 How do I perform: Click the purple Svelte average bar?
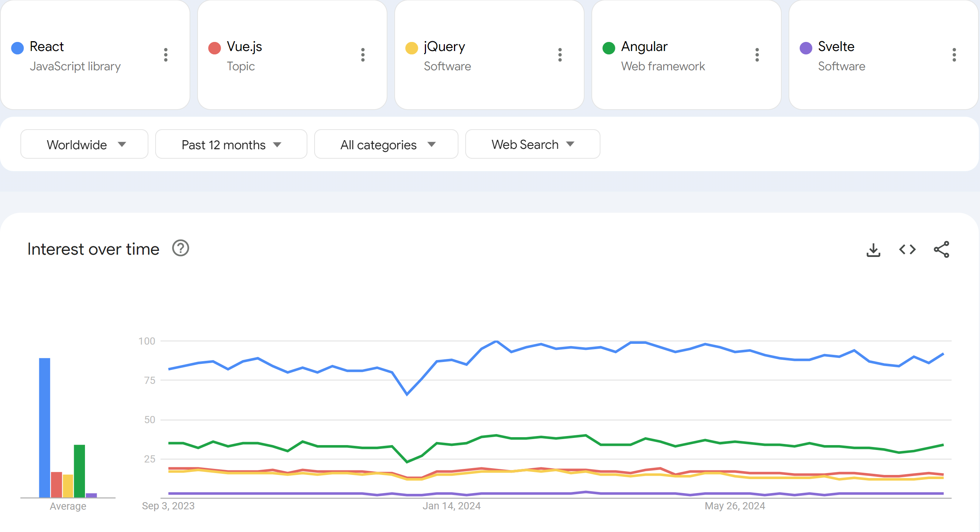click(91, 495)
